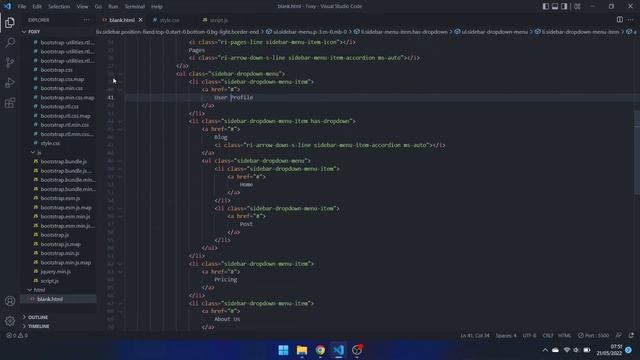Open the Manage gear menu
The image size is (640, 360).
(10, 321)
